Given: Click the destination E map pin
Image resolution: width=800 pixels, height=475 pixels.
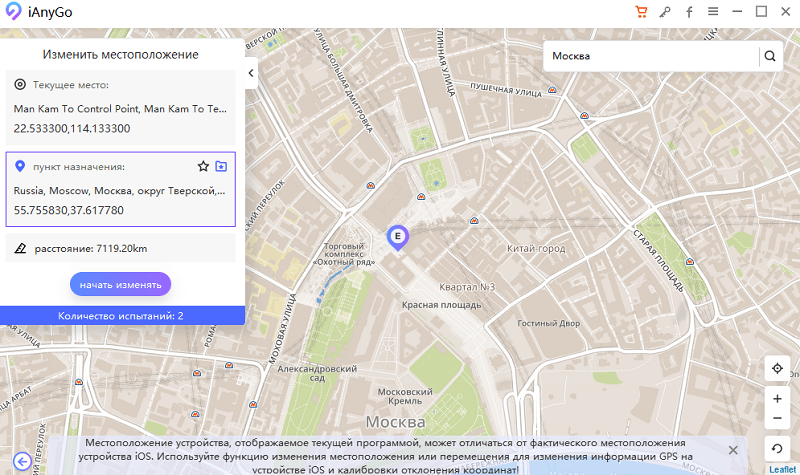Looking at the screenshot, I should click(397, 238).
